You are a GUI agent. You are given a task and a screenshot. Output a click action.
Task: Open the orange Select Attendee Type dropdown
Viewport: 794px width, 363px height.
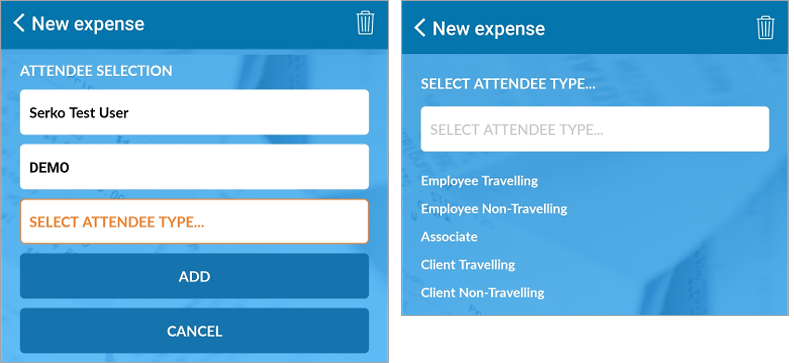(x=194, y=221)
